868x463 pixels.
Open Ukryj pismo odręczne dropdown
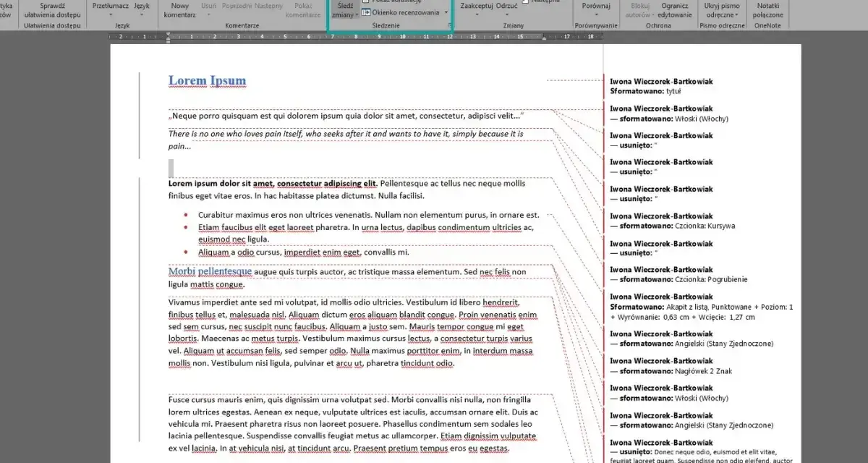tap(722, 10)
